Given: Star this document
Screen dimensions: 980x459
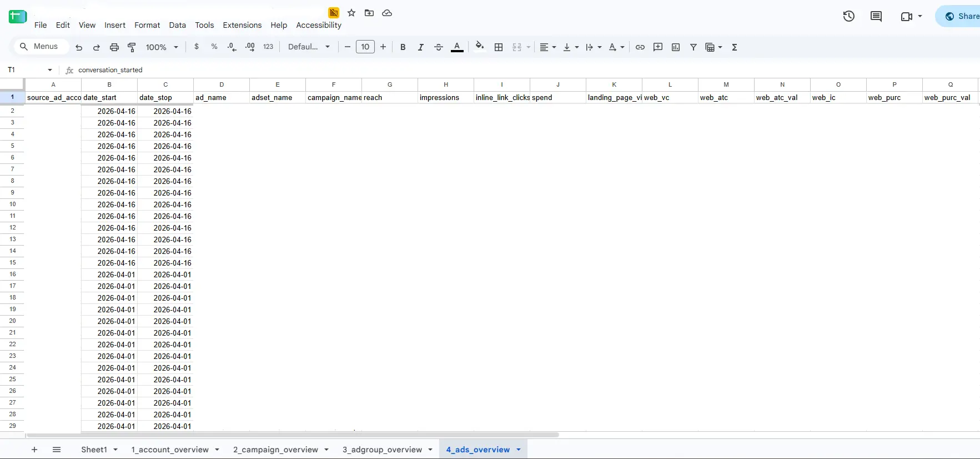Looking at the screenshot, I should [x=351, y=13].
